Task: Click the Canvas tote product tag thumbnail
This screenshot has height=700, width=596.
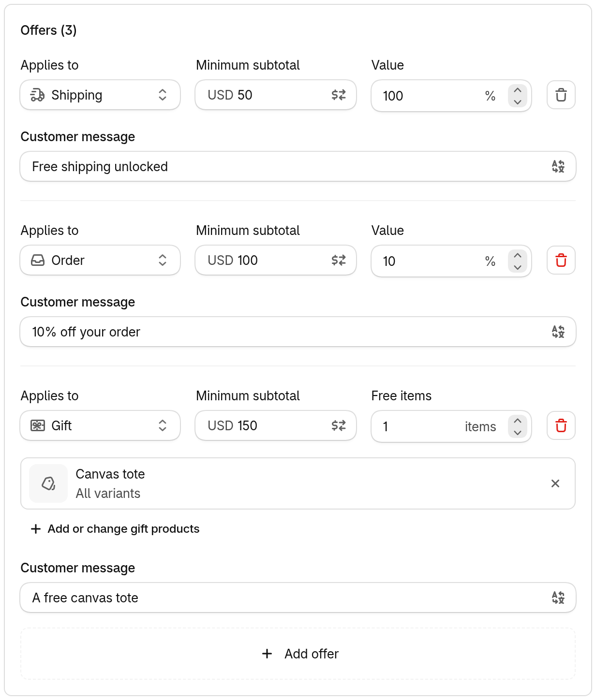Action: click(x=48, y=483)
